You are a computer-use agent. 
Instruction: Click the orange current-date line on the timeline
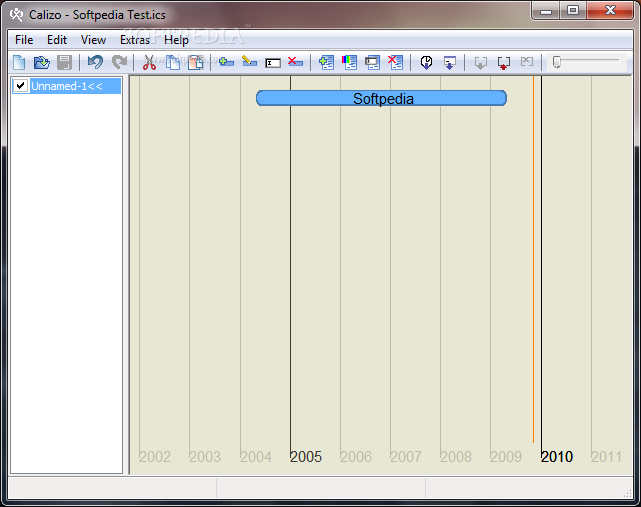pos(533,259)
